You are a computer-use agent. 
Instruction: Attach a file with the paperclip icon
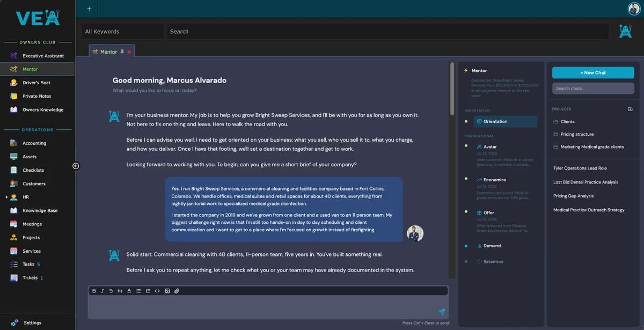coord(177,291)
